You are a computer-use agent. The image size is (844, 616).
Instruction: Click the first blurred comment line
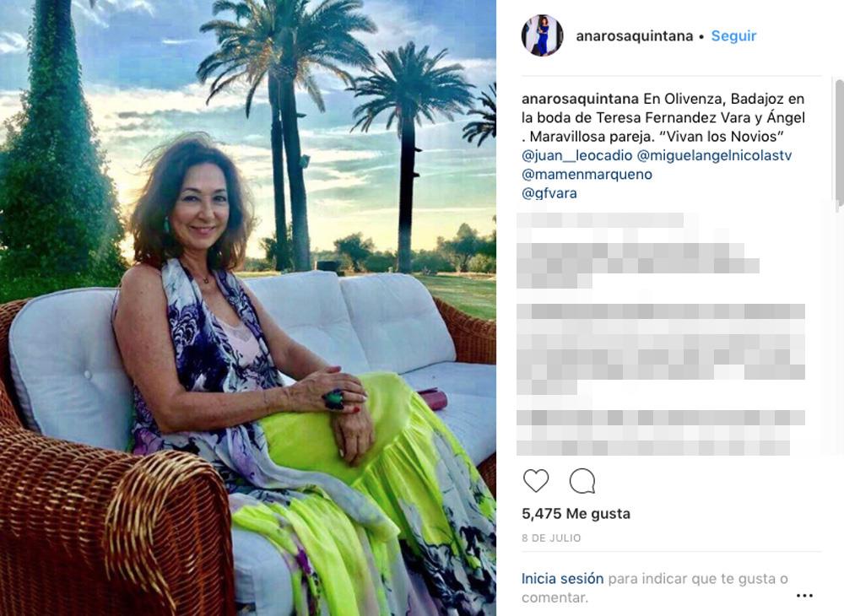click(600, 220)
